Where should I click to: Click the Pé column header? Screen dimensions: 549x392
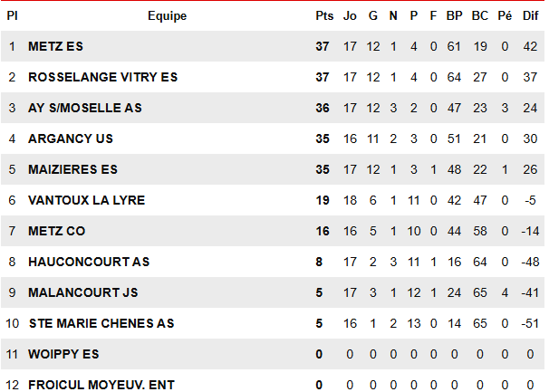tap(505, 16)
